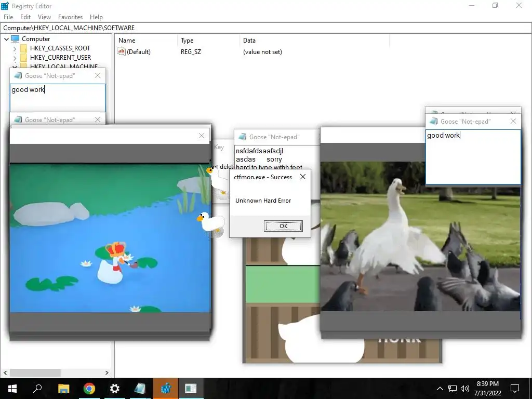This screenshot has height=399, width=532.
Task: Open the Windows Start menu
Action: pyautogui.click(x=12, y=389)
